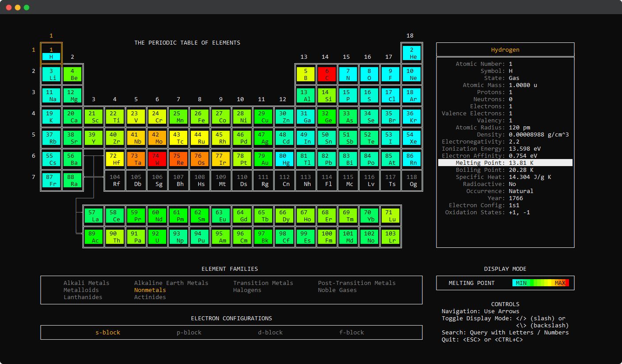
Task: Click group number 13 column header
Action: pos(304,57)
